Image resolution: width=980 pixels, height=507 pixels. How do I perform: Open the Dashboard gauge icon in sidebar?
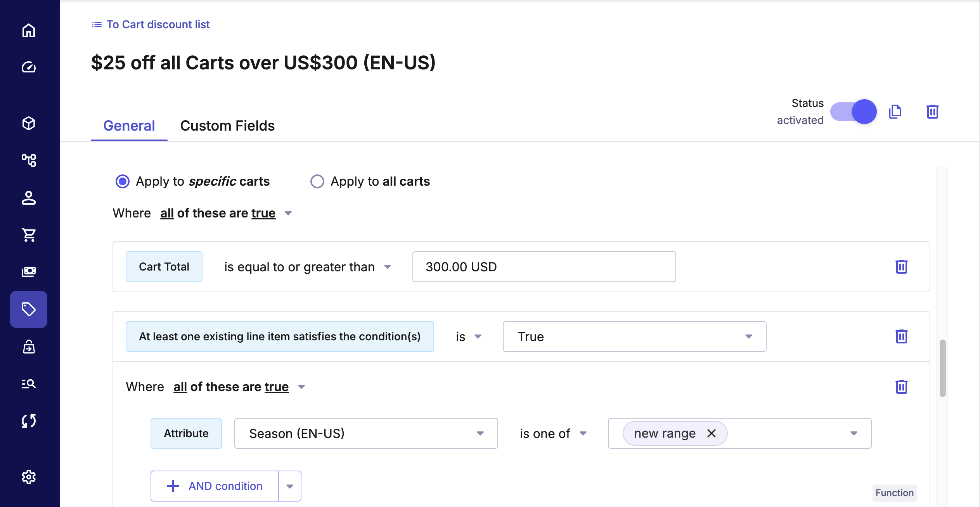tap(29, 67)
